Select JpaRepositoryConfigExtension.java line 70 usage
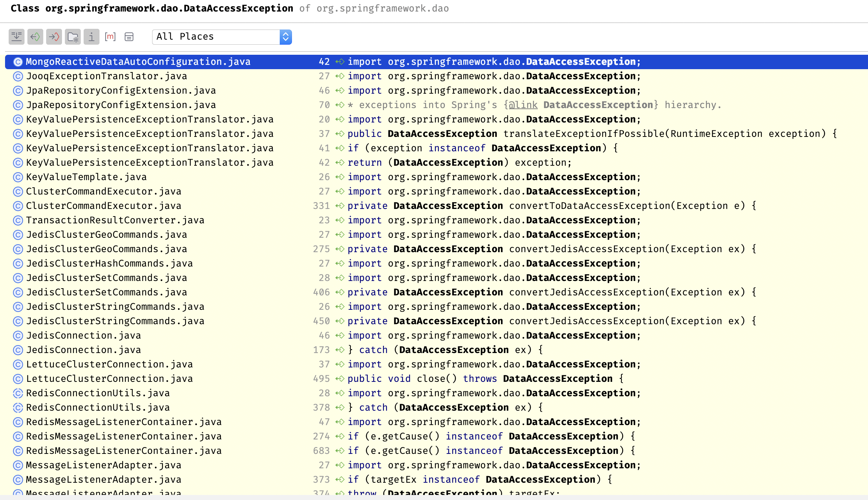Screen dimensions: 868x500 pyautogui.click(x=121, y=105)
